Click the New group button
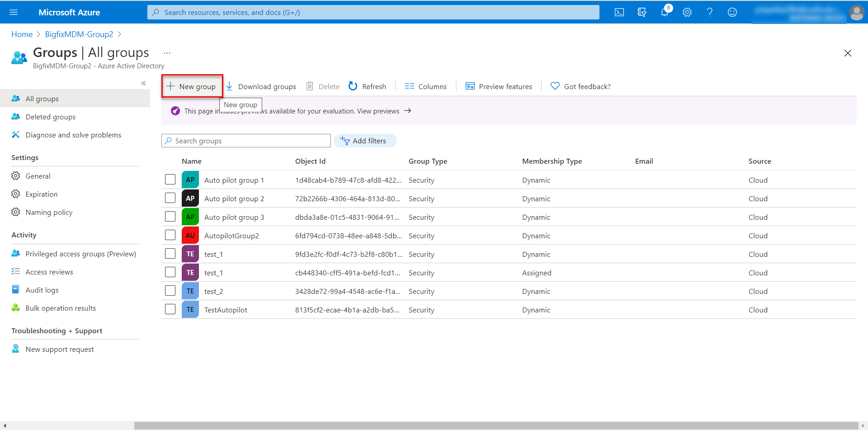 (x=191, y=86)
